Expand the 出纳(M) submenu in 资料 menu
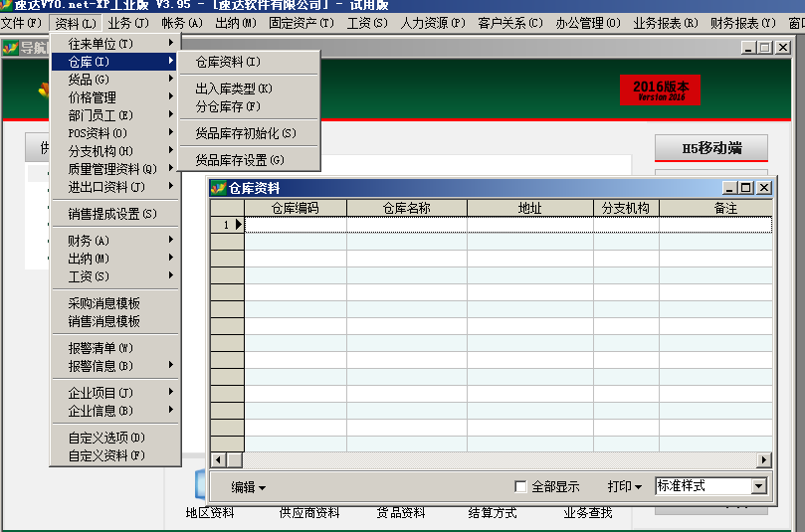This screenshot has height=532, width=805. 115,259
